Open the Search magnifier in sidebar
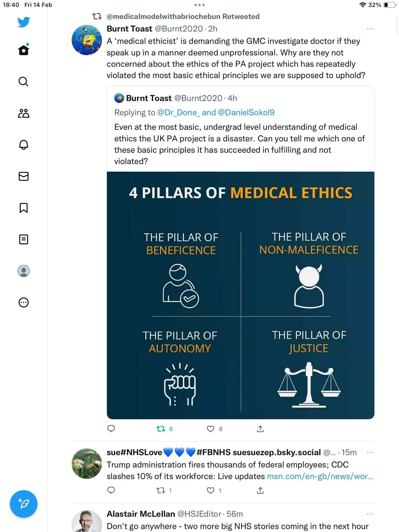Screen dimensions: 399x532 (24, 82)
